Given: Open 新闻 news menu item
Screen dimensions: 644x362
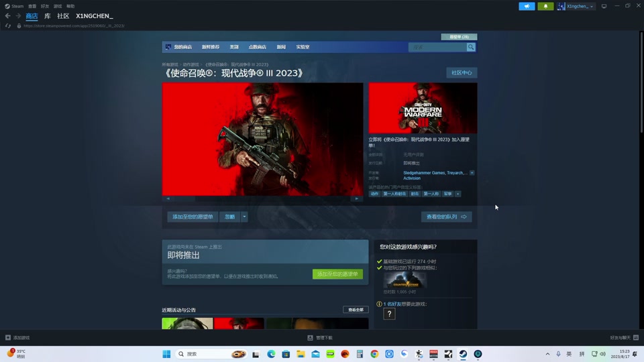Looking at the screenshot, I should coord(281,47).
